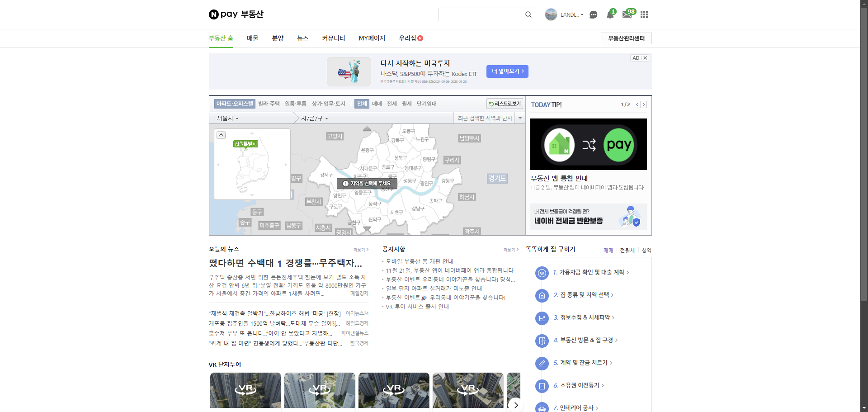Click the interior work step 7 icon
Viewport: 868px width, 412px height.
tap(542, 407)
